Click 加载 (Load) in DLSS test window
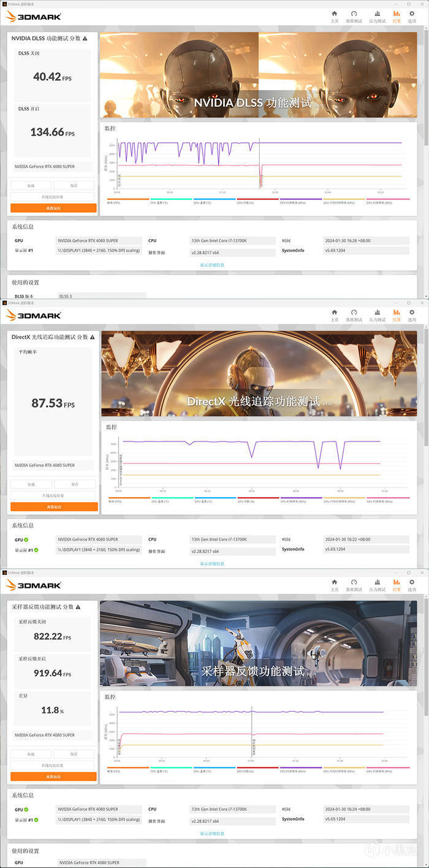 click(x=31, y=185)
